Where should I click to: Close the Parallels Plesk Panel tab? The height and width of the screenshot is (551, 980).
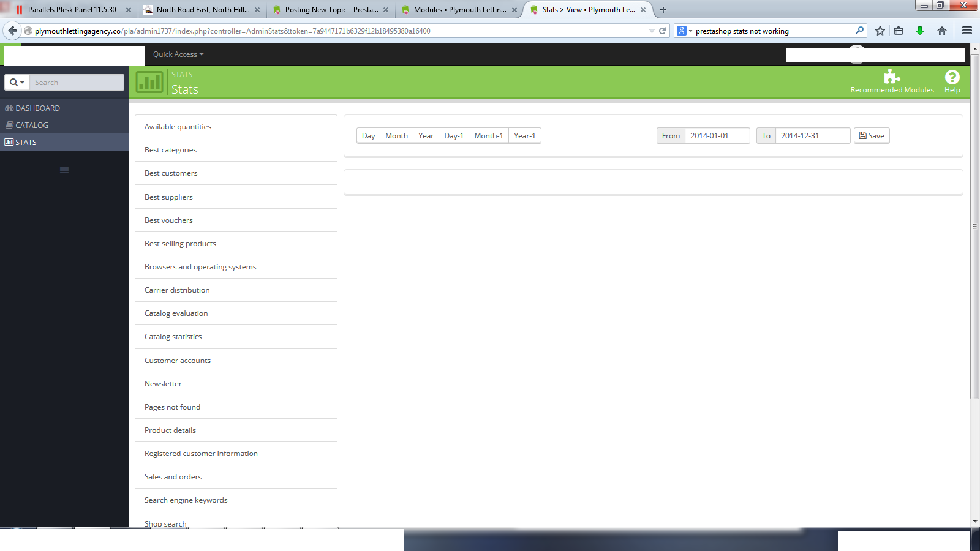click(x=129, y=10)
